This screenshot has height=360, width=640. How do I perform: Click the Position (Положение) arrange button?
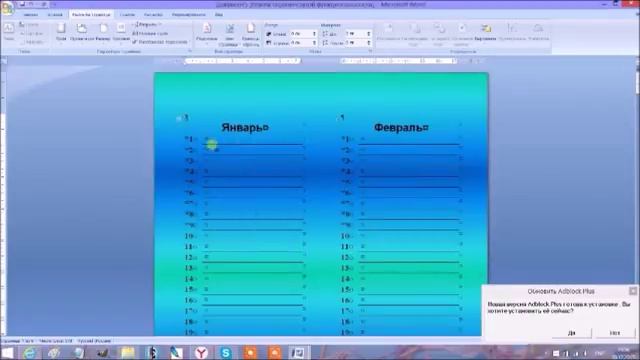388,32
